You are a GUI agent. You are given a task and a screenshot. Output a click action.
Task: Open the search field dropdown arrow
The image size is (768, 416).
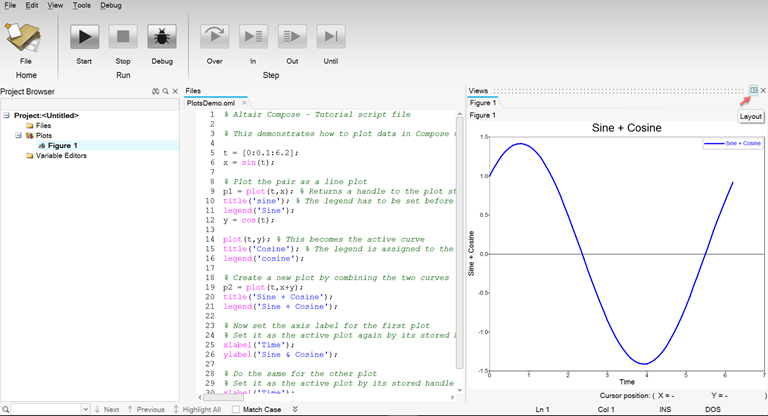[x=85, y=409]
